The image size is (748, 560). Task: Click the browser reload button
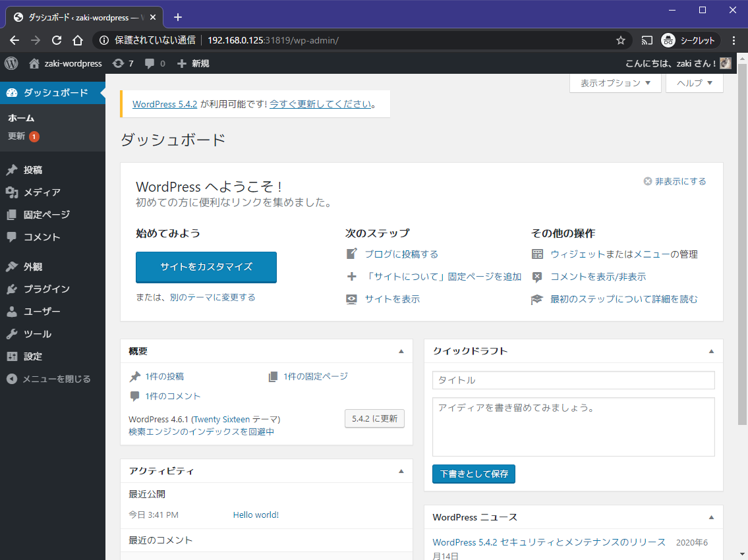coord(57,41)
